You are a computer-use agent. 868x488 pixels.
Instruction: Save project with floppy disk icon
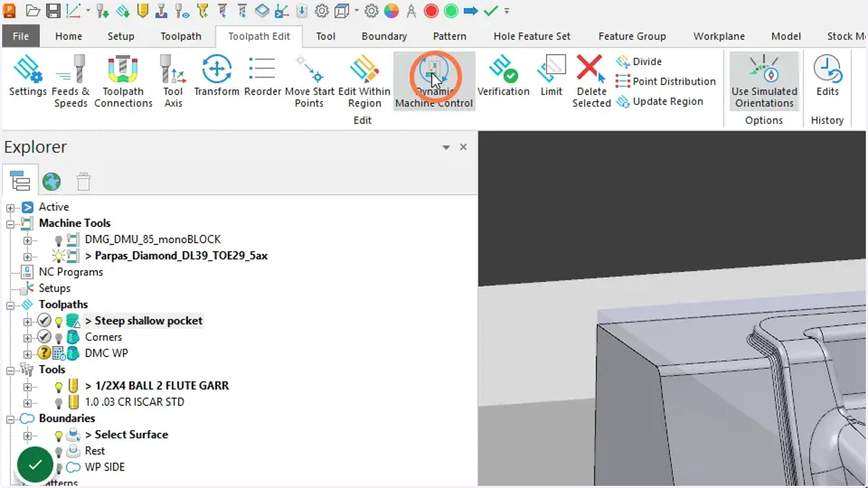[54, 11]
